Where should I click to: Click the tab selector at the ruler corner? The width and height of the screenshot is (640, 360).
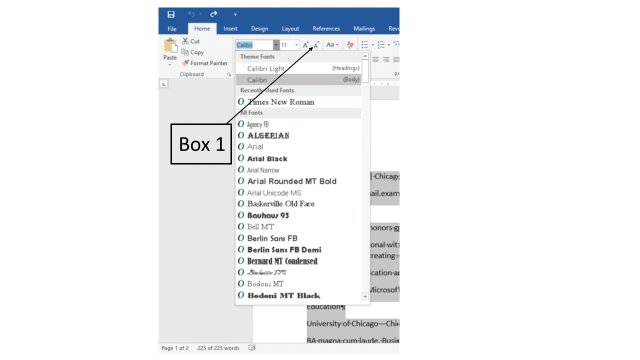(164, 84)
